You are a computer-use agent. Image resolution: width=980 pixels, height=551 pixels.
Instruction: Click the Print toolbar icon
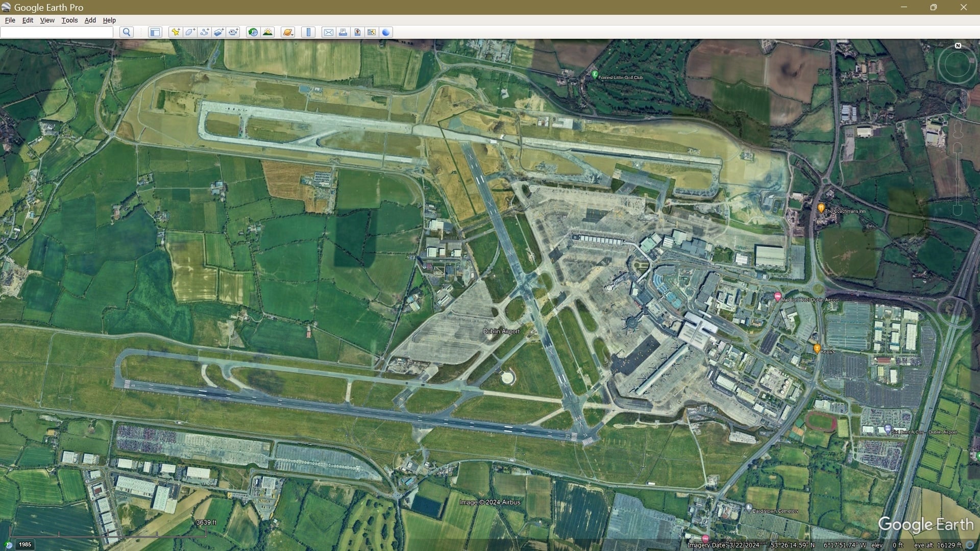[x=343, y=32]
